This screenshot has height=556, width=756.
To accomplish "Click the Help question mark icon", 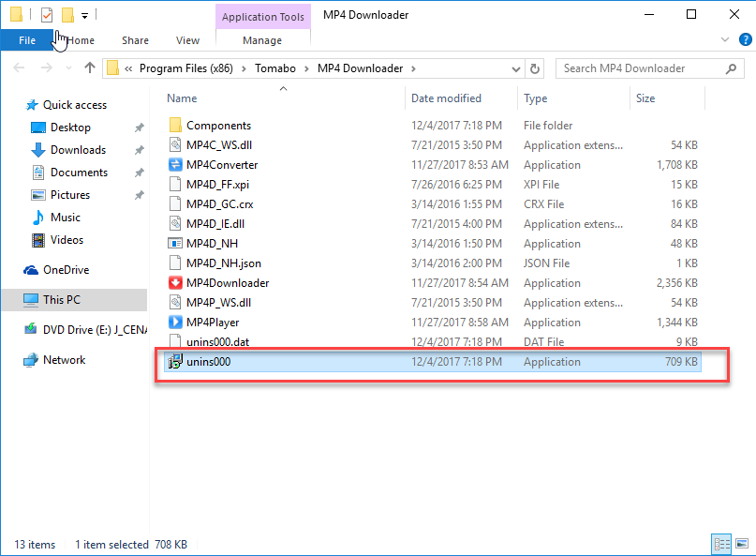I will 746,39.
